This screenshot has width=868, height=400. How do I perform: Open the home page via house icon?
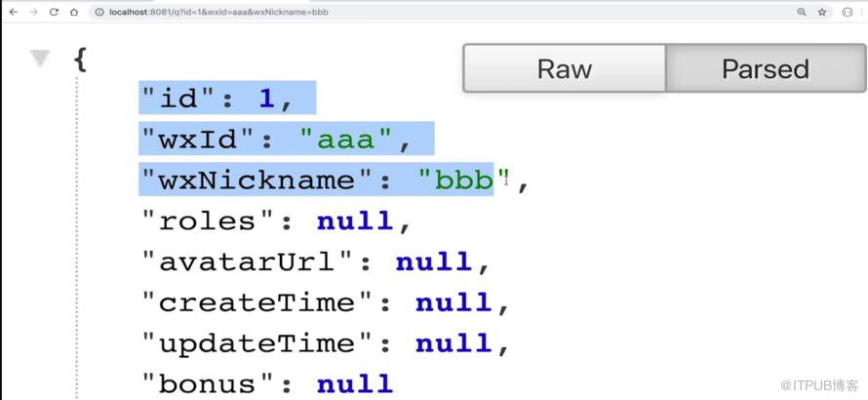click(x=74, y=12)
